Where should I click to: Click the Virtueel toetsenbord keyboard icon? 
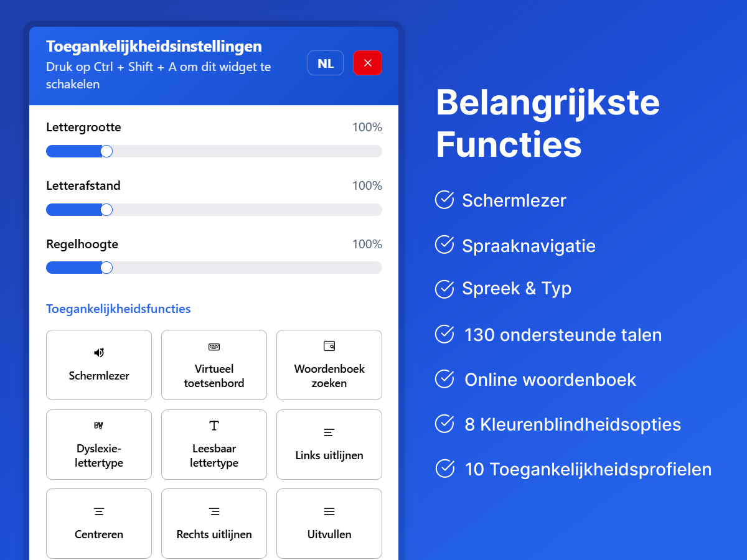[x=214, y=347]
